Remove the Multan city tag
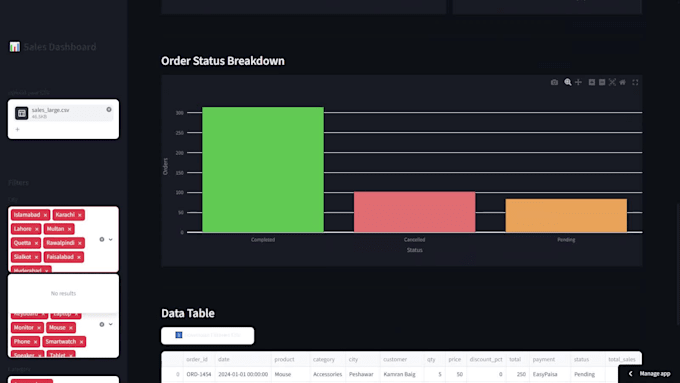 point(69,229)
